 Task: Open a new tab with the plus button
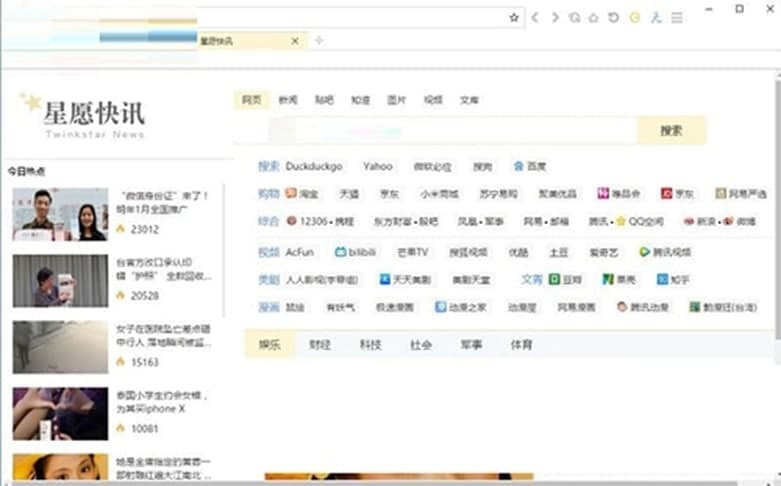[319, 40]
